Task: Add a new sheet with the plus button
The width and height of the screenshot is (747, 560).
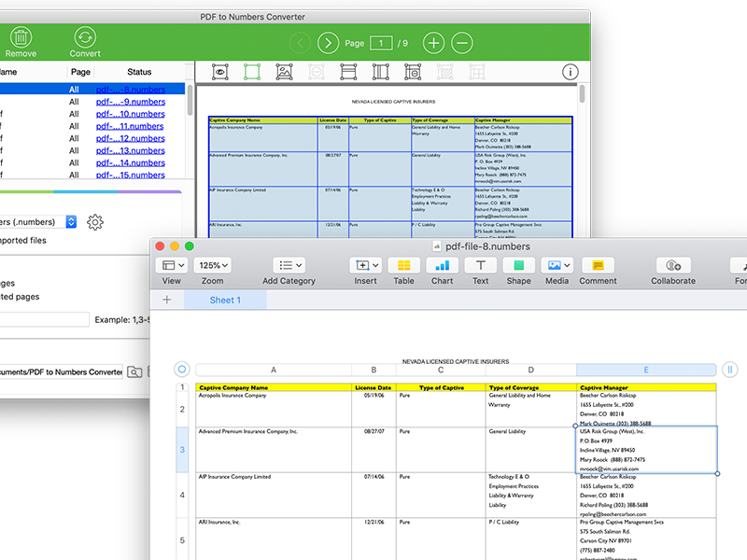Action: pyautogui.click(x=167, y=300)
